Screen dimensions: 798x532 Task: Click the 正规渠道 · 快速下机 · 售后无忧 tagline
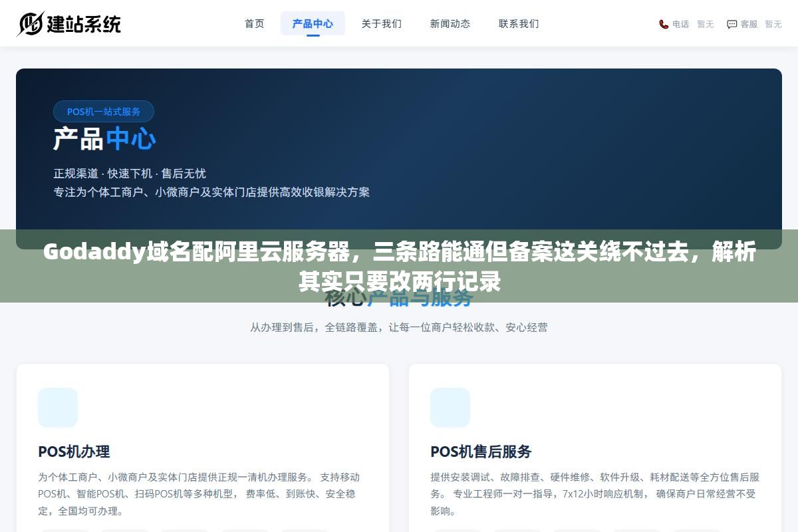click(130, 173)
